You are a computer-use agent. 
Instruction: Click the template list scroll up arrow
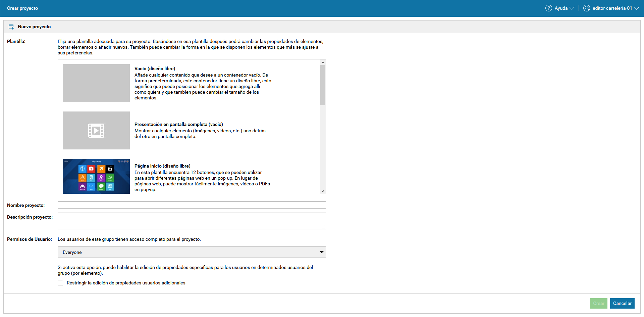pos(323,62)
